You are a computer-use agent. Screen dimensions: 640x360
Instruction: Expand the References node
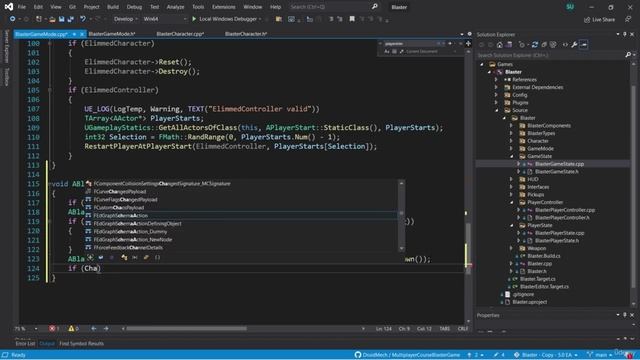pyautogui.click(x=496, y=80)
